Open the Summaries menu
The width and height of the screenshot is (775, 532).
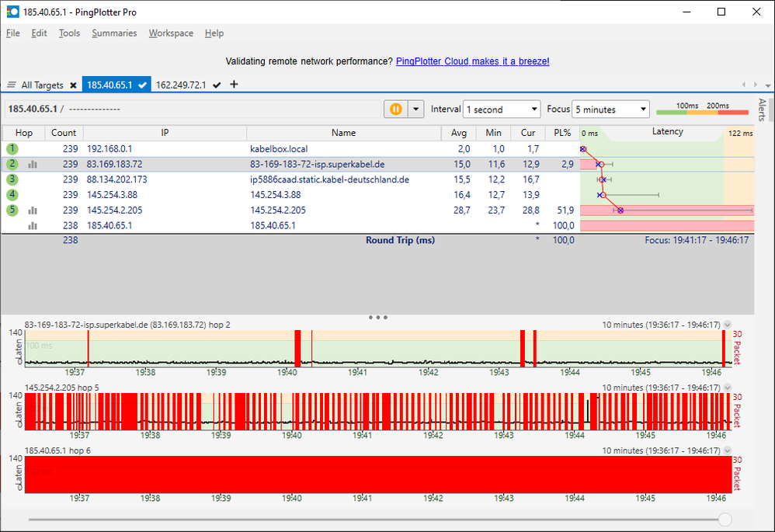[114, 33]
